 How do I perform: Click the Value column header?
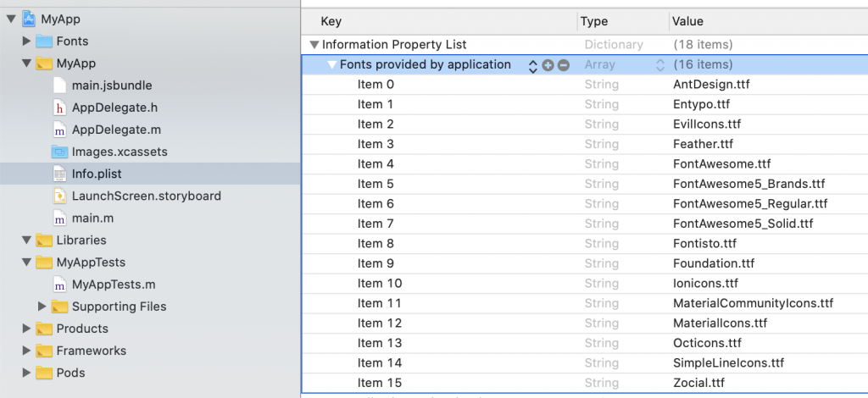[687, 21]
